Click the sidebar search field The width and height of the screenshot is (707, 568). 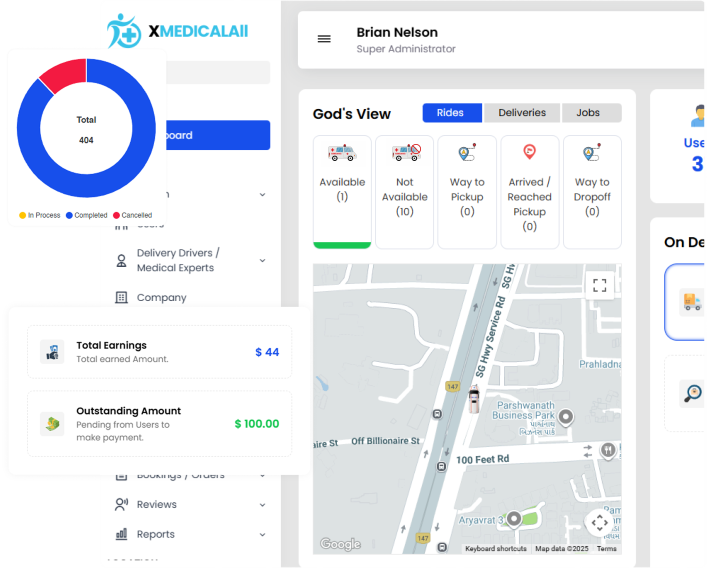click(x=218, y=72)
